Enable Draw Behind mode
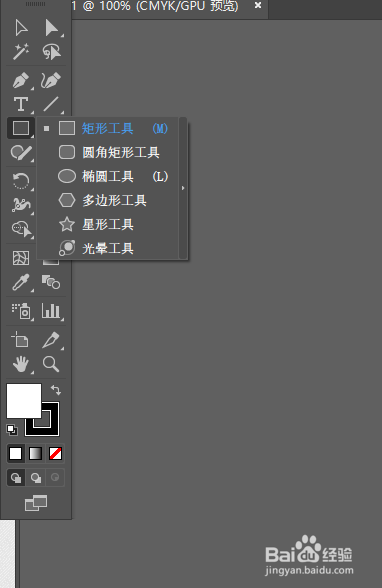This screenshot has width=382, height=588. pyautogui.click(x=36, y=477)
